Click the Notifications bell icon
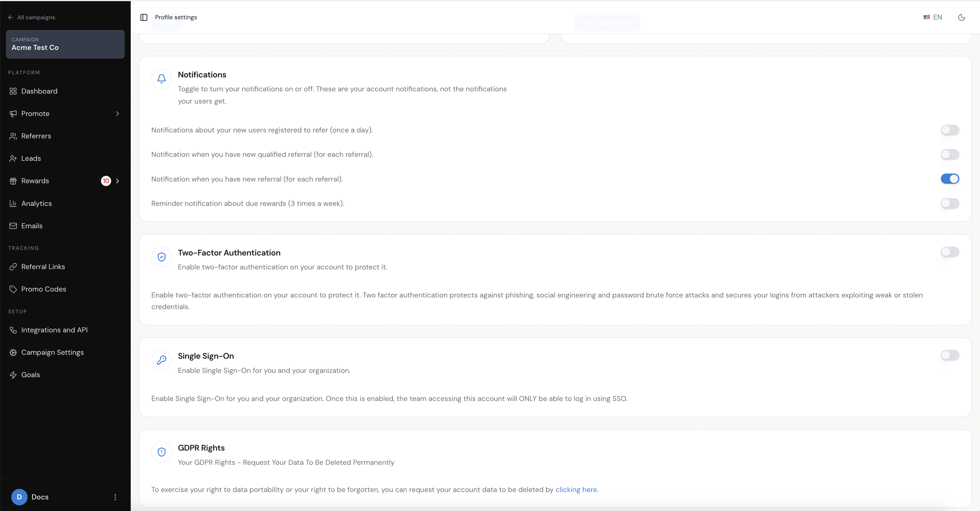 pos(162,79)
